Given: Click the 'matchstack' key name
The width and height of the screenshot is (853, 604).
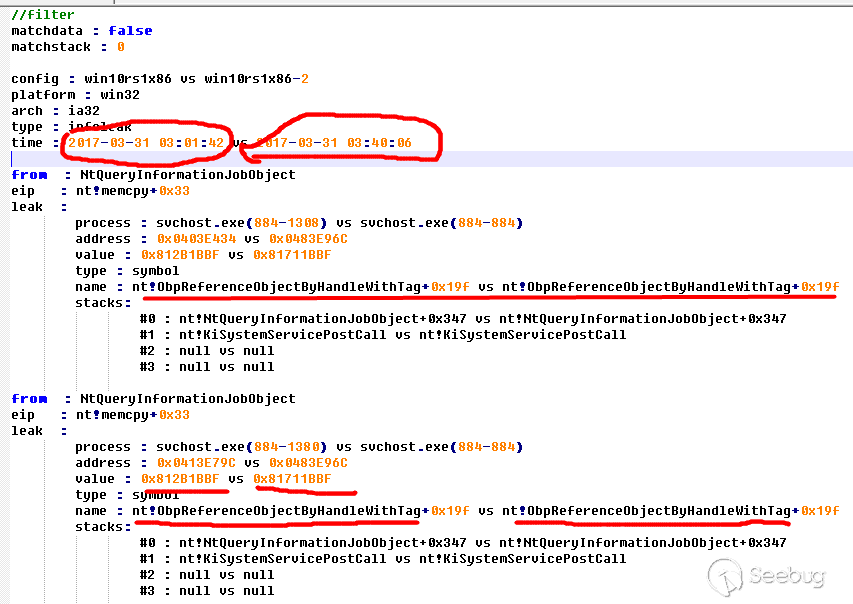Looking at the screenshot, I should 51,47.
